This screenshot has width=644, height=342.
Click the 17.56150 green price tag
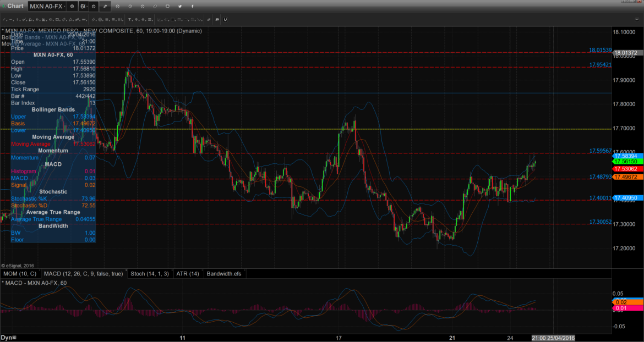coord(625,162)
